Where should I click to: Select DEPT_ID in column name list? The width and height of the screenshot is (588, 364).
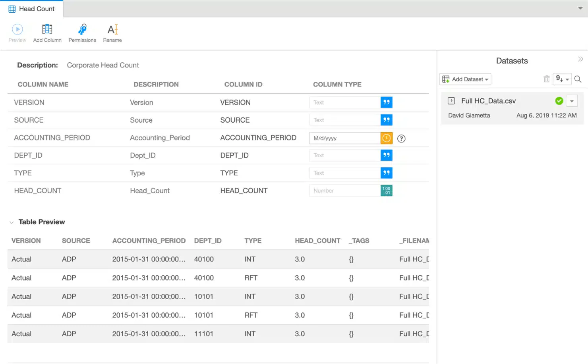click(28, 155)
